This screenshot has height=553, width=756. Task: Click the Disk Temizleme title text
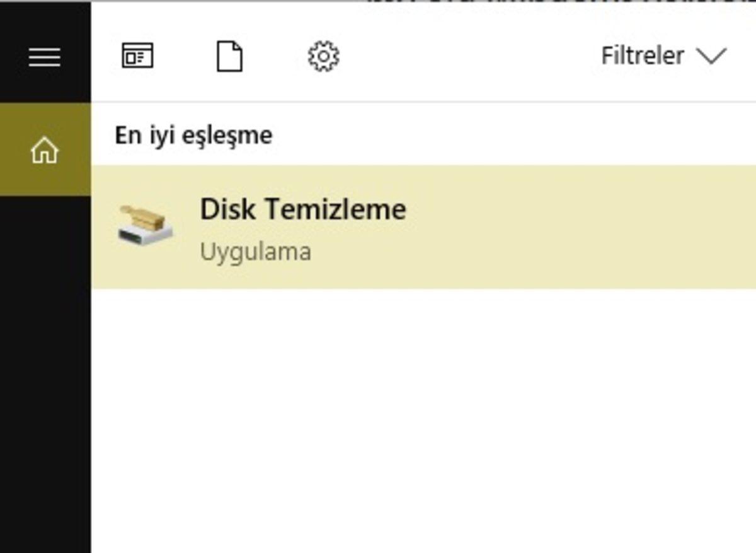click(302, 209)
